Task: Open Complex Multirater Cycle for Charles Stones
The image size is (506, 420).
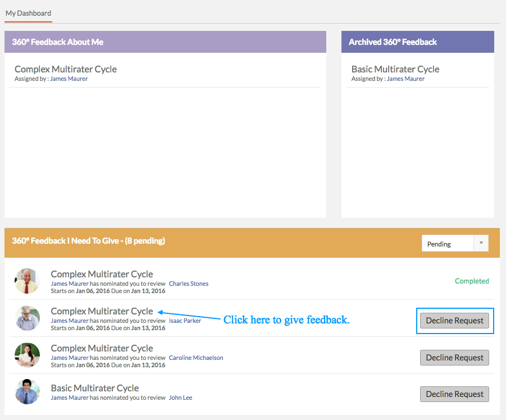Action: click(x=102, y=274)
